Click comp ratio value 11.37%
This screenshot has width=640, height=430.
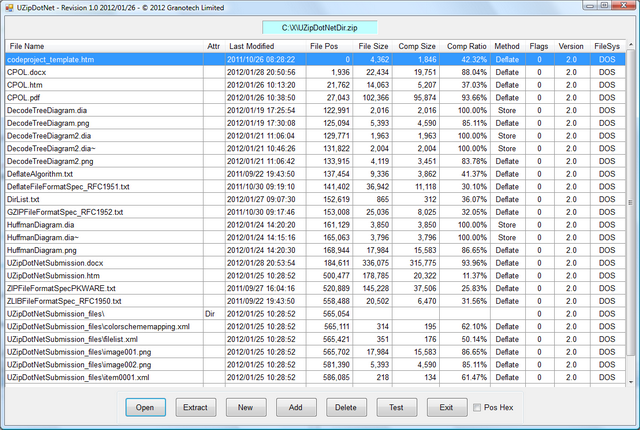(475, 275)
